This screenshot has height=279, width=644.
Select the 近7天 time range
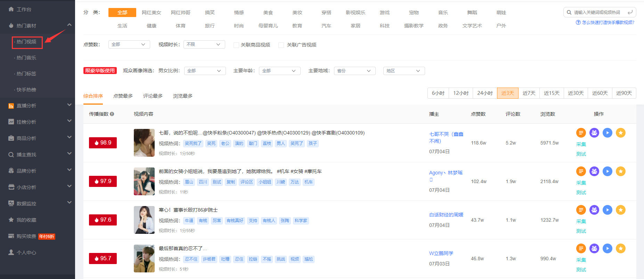[529, 93]
